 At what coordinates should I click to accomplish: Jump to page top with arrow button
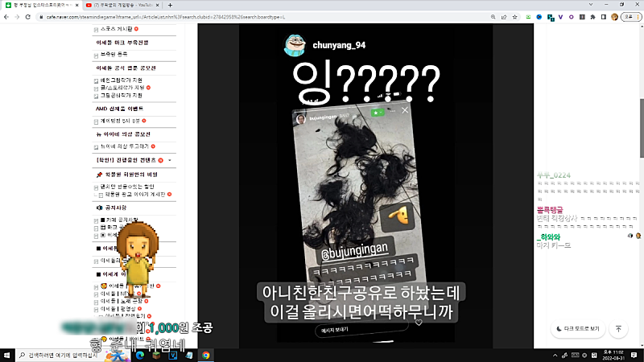coord(618,329)
